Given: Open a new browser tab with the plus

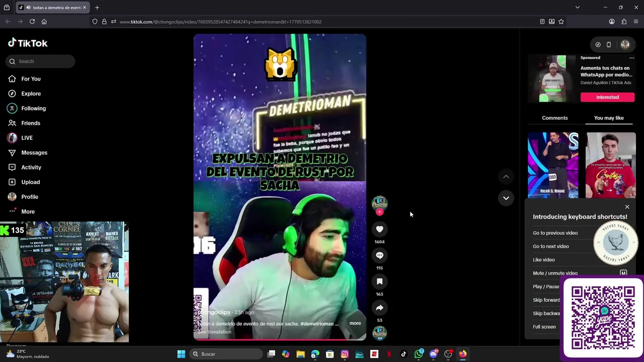Looking at the screenshot, I should pos(97,8).
